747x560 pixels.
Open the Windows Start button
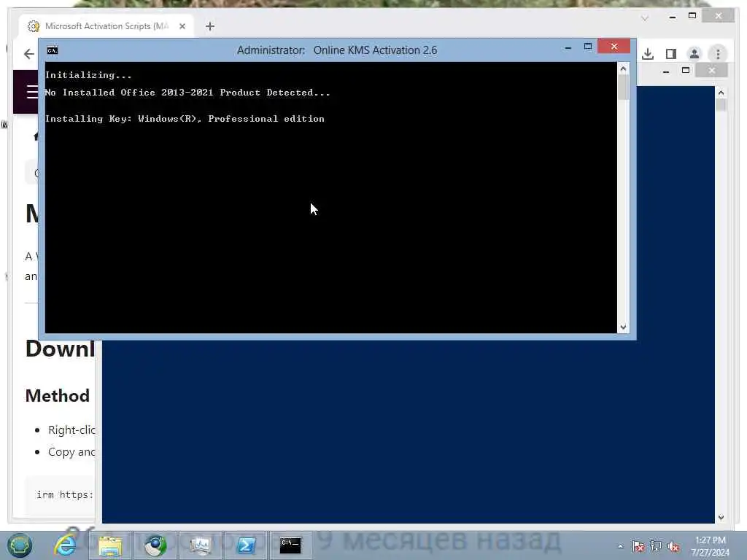pos(20,545)
